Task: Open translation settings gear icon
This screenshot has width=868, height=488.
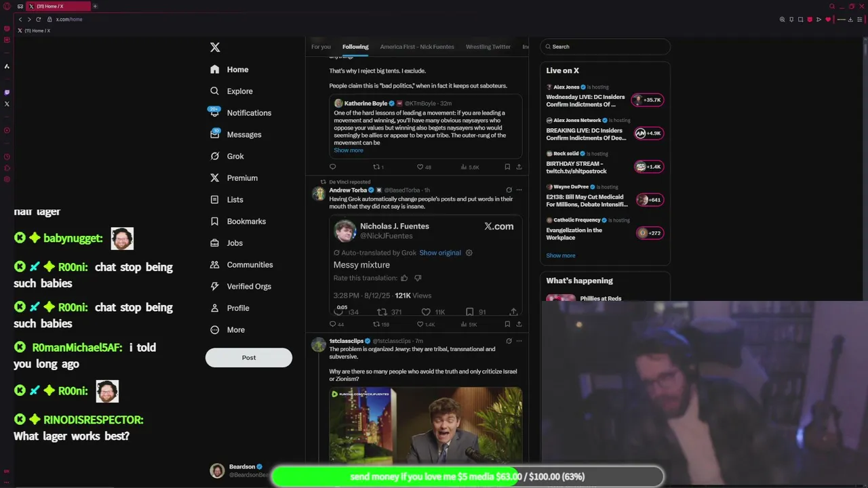Action: 469,253
